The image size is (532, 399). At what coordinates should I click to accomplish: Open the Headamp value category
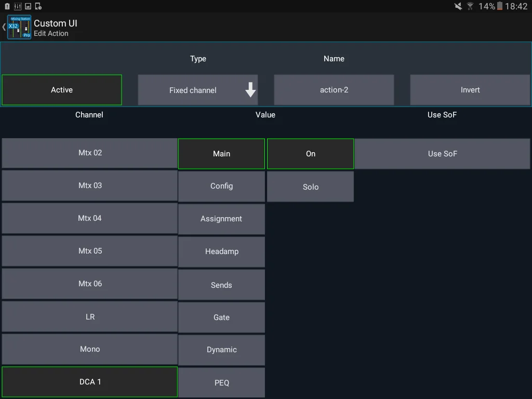221,251
